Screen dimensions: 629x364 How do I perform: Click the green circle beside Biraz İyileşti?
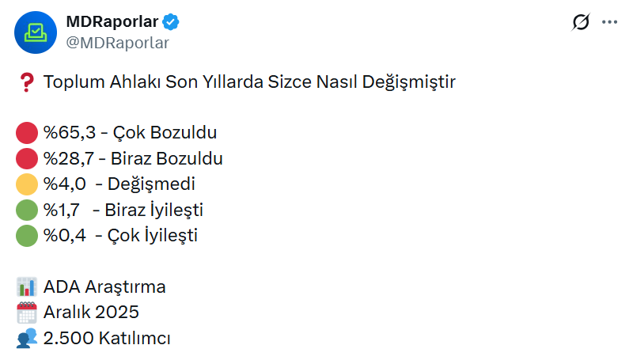[x=27, y=210]
